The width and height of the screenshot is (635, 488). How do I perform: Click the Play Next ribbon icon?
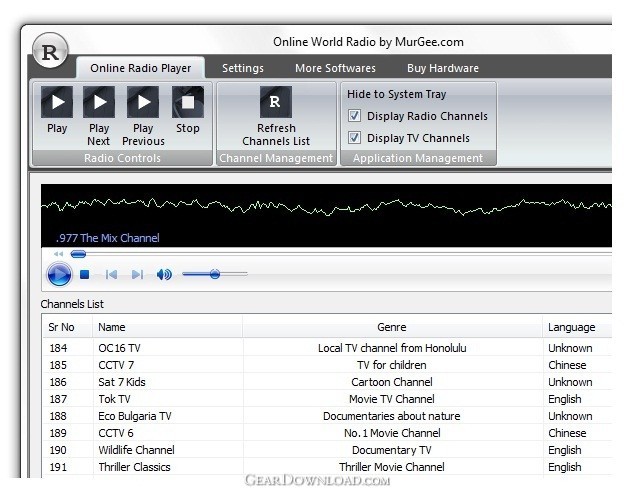point(99,102)
